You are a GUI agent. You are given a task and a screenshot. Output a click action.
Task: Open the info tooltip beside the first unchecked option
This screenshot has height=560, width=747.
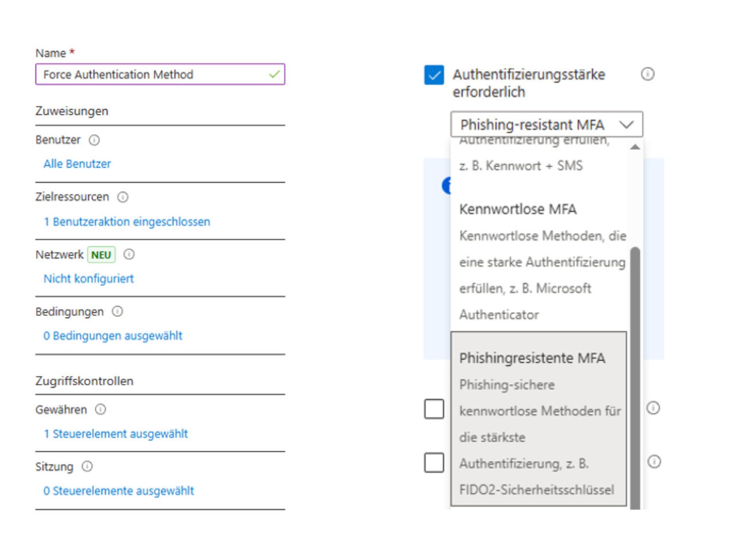point(653,408)
